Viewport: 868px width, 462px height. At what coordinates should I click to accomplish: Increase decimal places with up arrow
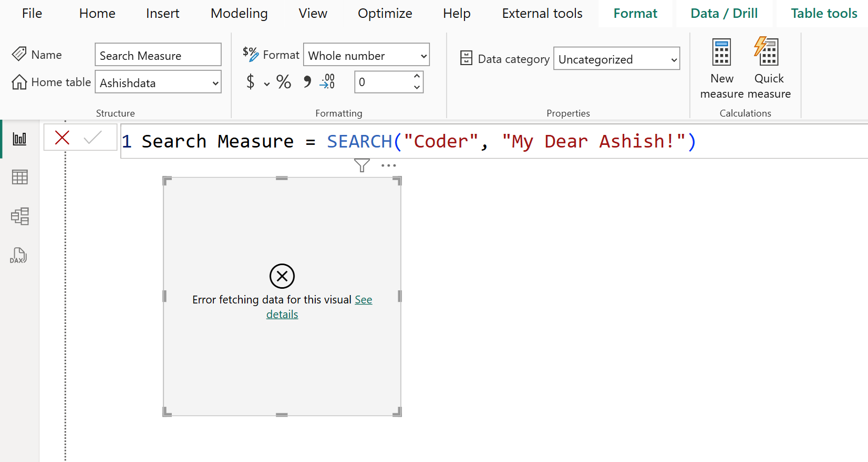[x=417, y=76]
